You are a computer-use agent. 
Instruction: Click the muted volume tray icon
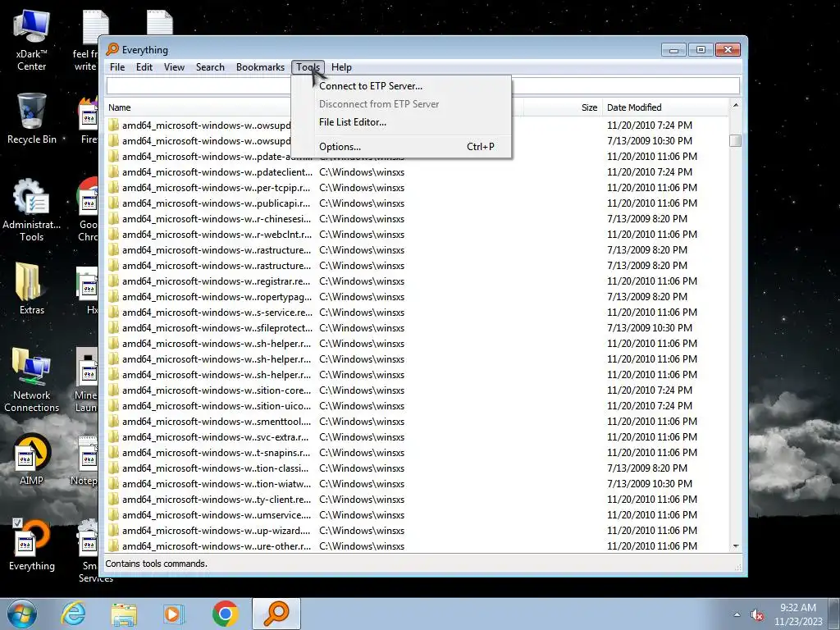coord(757,615)
